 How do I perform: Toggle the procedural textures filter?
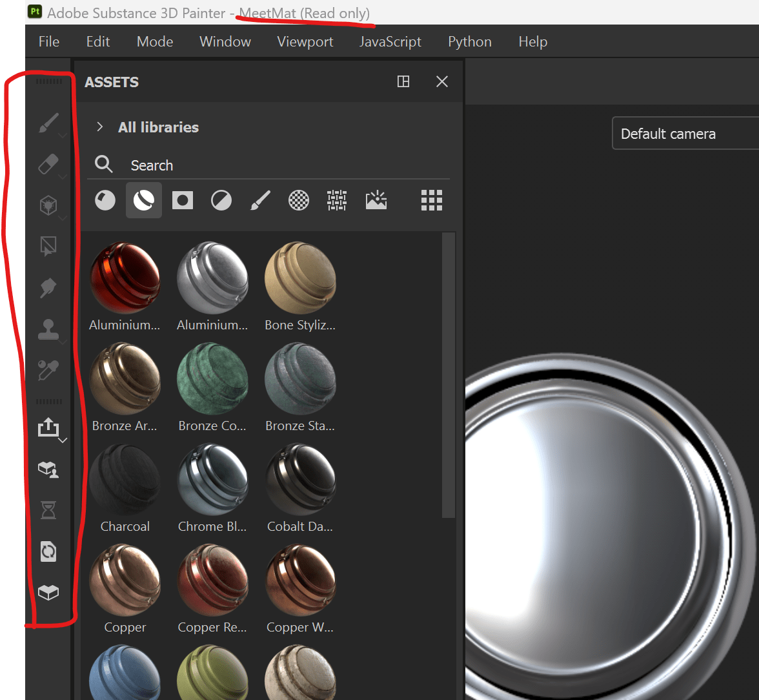pyautogui.click(x=336, y=200)
